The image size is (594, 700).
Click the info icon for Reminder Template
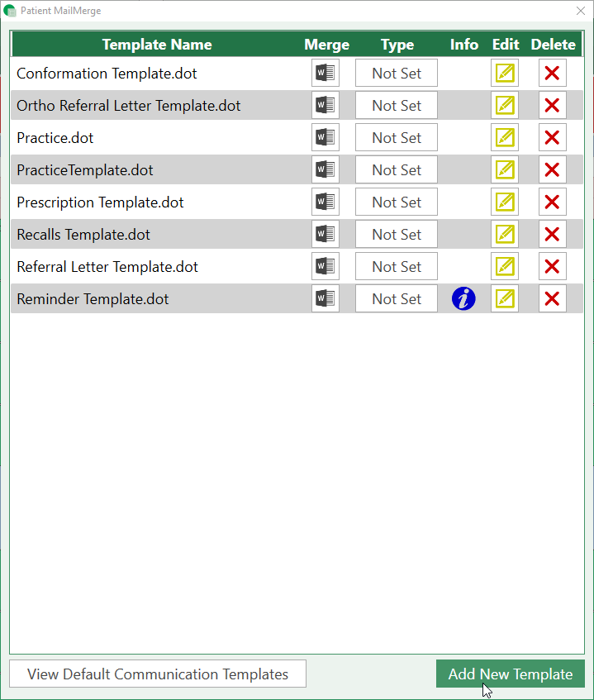point(463,299)
